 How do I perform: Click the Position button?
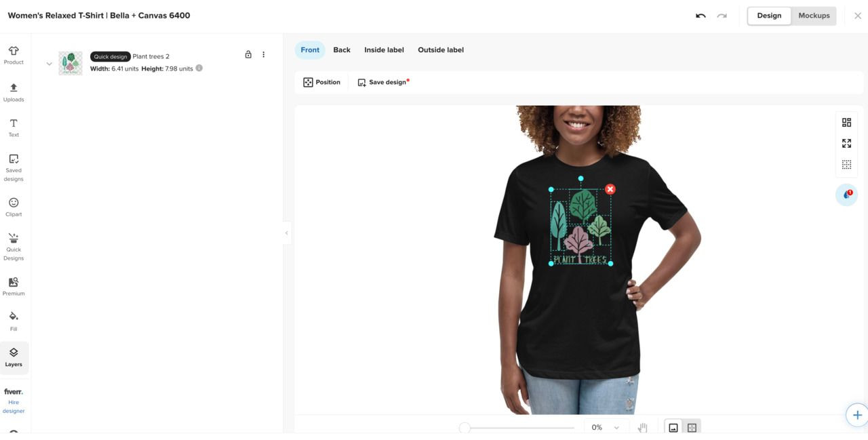[x=322, y=82]
